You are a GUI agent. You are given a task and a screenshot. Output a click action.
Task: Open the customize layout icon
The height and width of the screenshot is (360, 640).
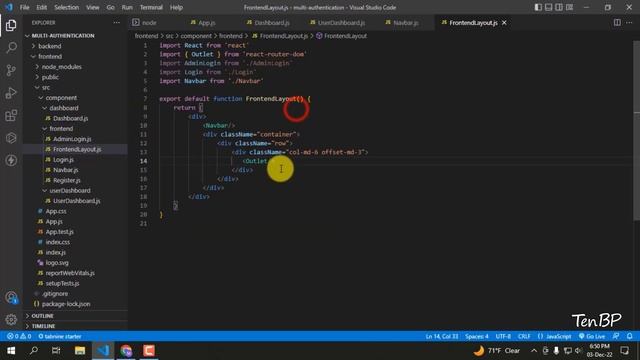[x=569, y=7]
